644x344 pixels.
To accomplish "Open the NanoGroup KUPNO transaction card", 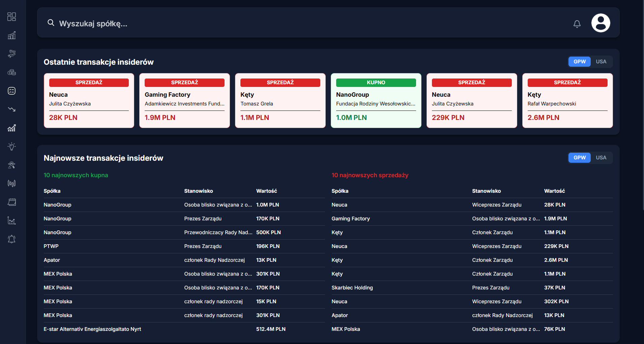I will point(376,100).
